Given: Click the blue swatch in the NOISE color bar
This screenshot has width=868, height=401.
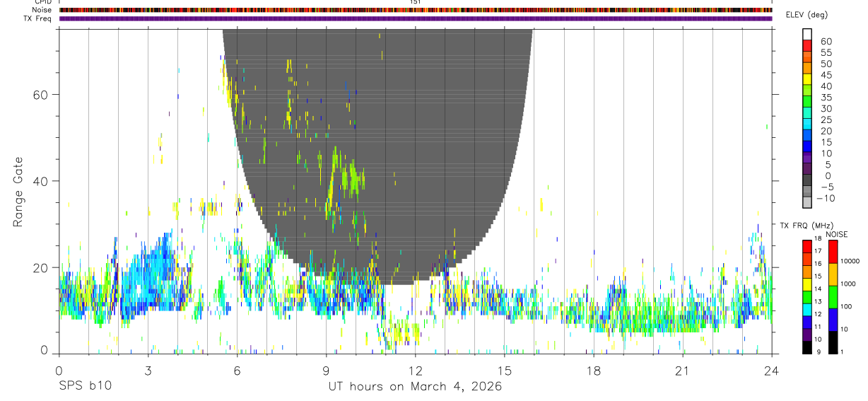Looking at the screenshot, I should pyautogui.click(x=833, y=320).
